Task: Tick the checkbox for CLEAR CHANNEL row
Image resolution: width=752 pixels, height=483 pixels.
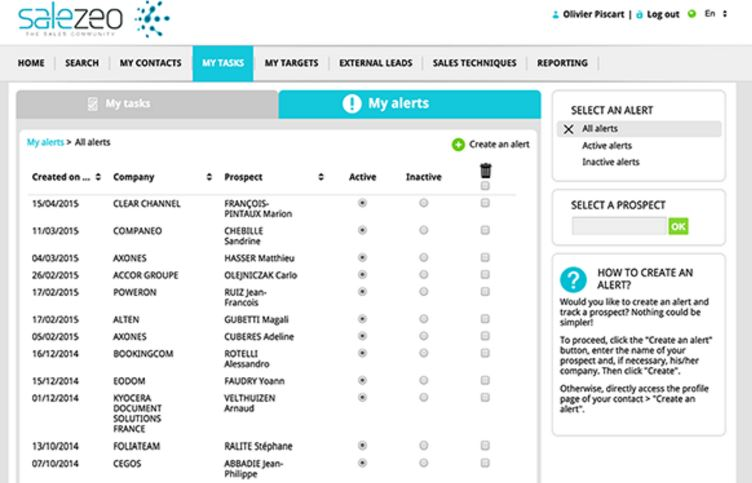Action: (485, 203)
